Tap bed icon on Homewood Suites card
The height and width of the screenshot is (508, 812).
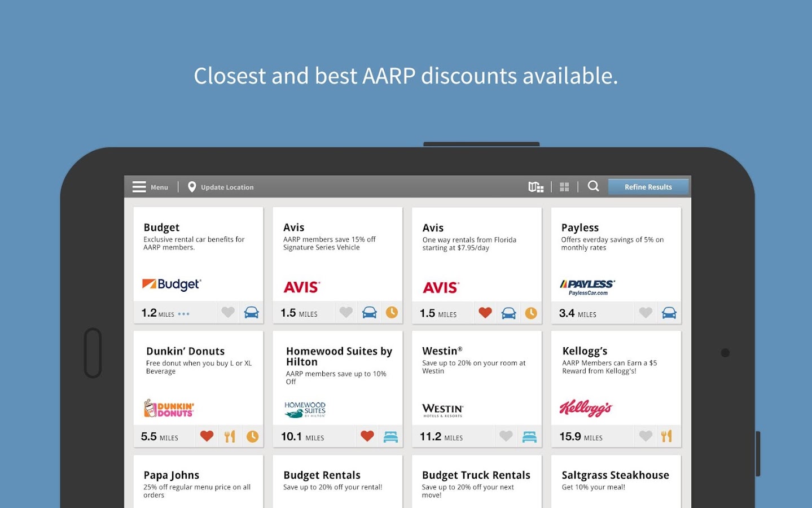pos(390,436)
